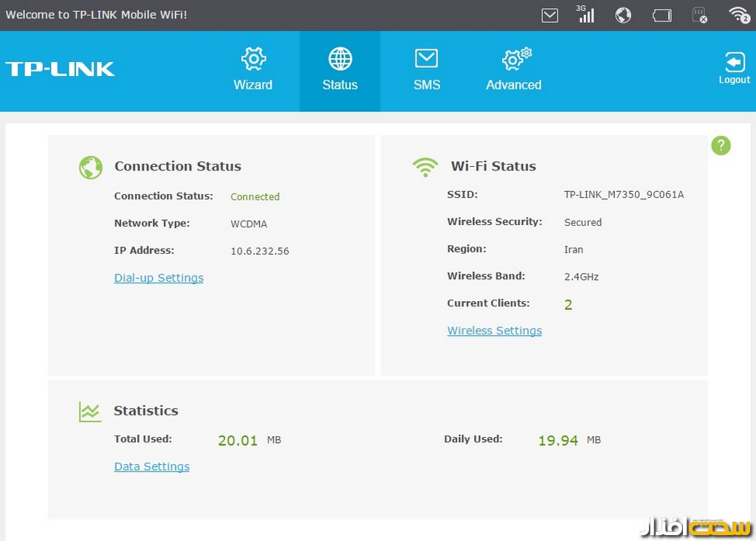This screenshot has height=541, width=756.
Task: Click the Secured wireless security value
Action: point(583,222)
